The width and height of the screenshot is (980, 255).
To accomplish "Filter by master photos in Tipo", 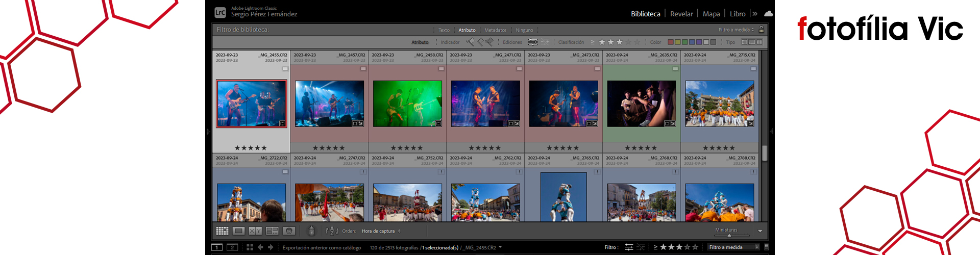I will tap(744, 42).
